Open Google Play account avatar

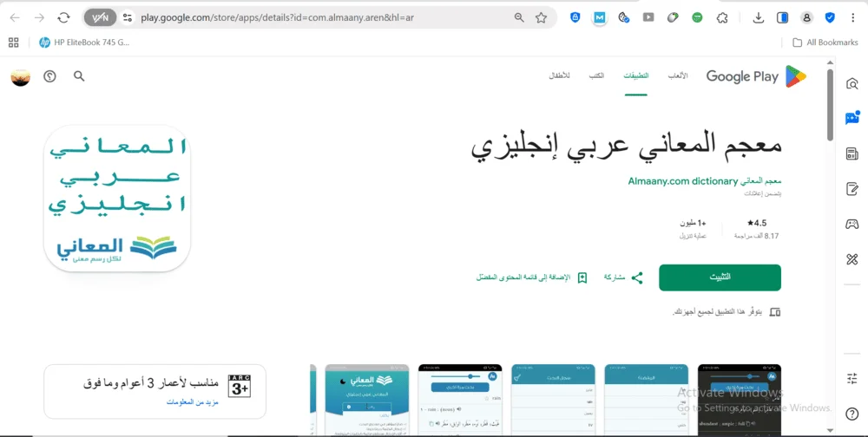[x=21, y=77]
